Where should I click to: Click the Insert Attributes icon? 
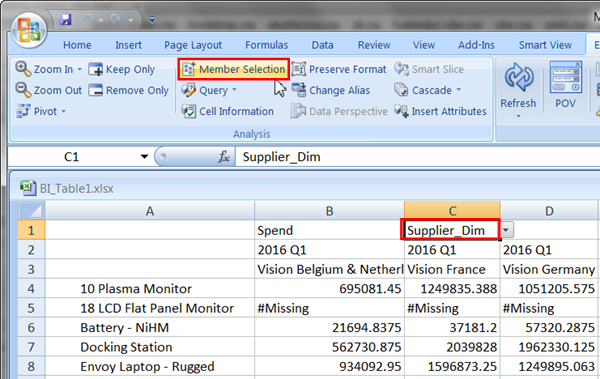401,111
